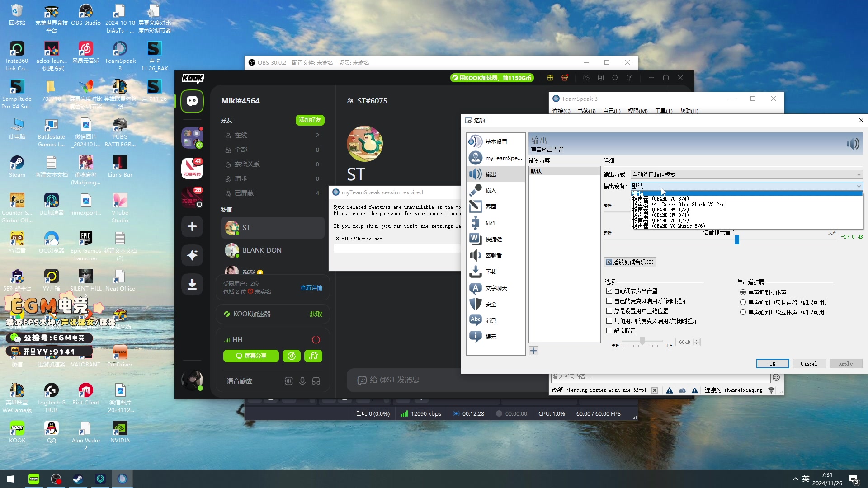This screenshot has height=488, width=868.
Task: Toggle the KOOK headphone deafen icon
Action: coord(316,381)
